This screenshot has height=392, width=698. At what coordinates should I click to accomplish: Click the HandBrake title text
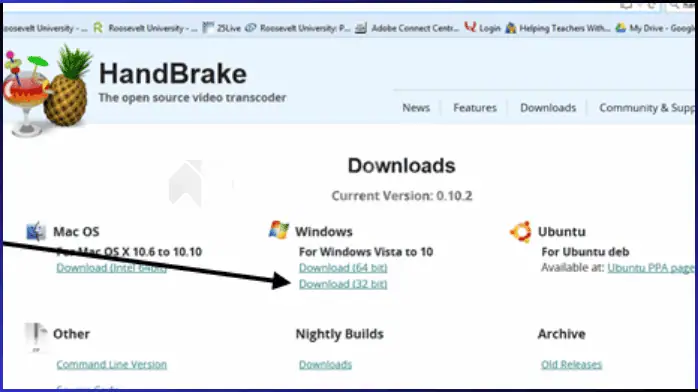(x=173, y=73)
